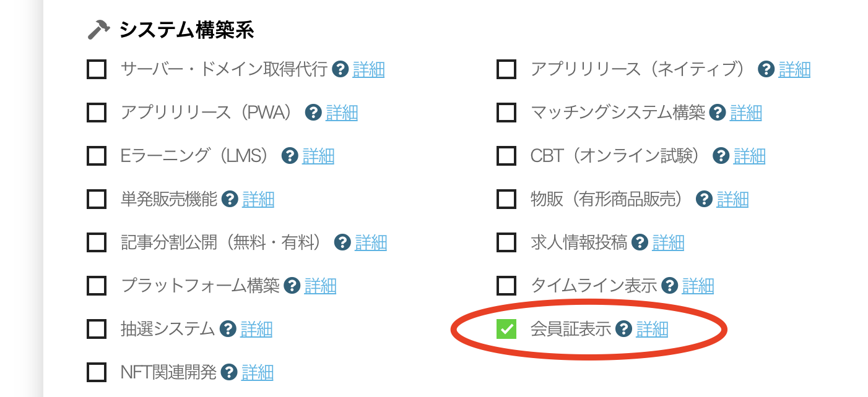
Task: Open the help icon for サーバー・ドメイン取得代行
Action: [339, 69]
